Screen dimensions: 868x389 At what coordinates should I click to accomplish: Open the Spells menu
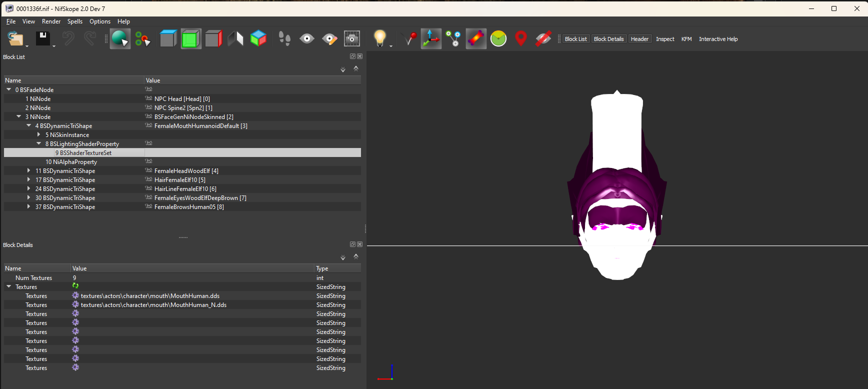point(75,21)
